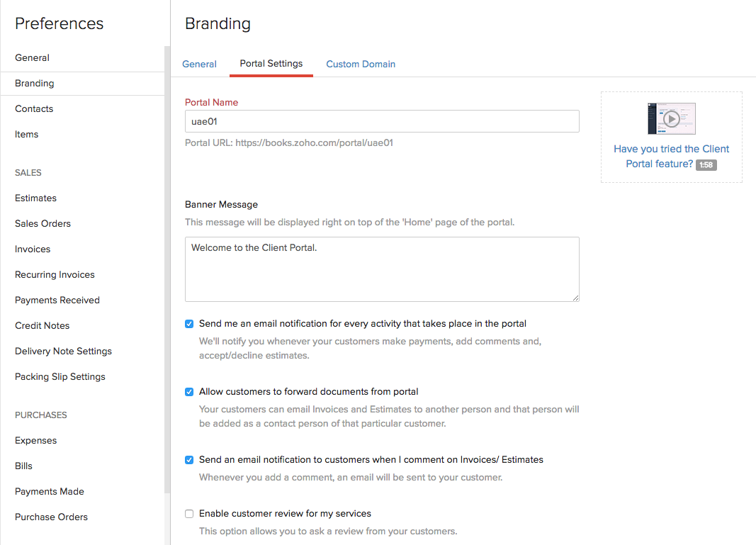Open the General tab under Branding
Image resolution: width=756 pixels, height=545 pixels.
[199, 64]
